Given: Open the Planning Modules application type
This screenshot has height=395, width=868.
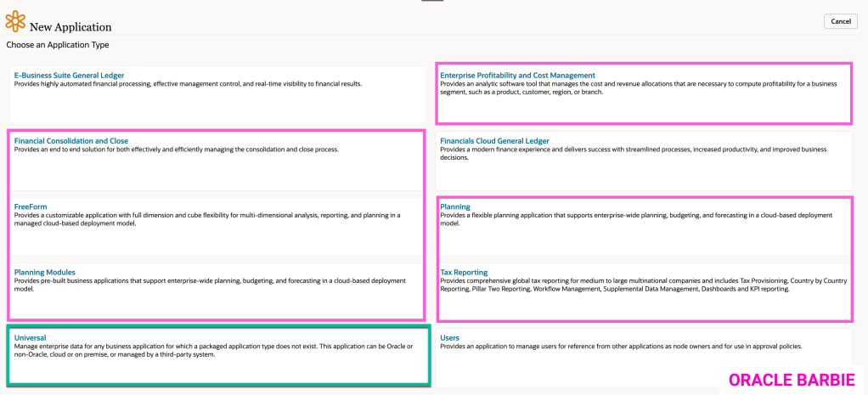Looking at the screenshot, I should (x=45, y=272).
